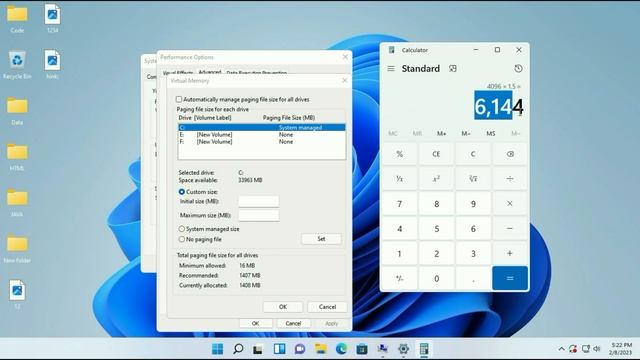Open Task View on taskbar
This screenshot has height=360, width=640.
click(258, 349)
